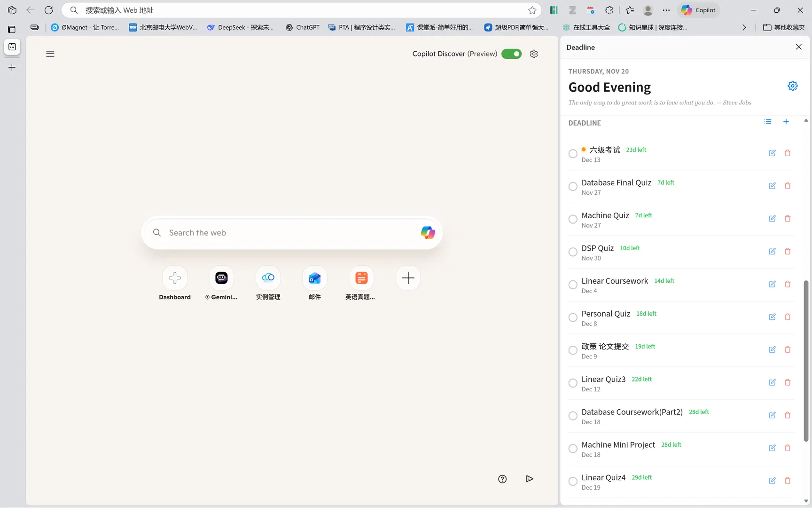
Task: Close the Deadline side panel
Action: 799,47
